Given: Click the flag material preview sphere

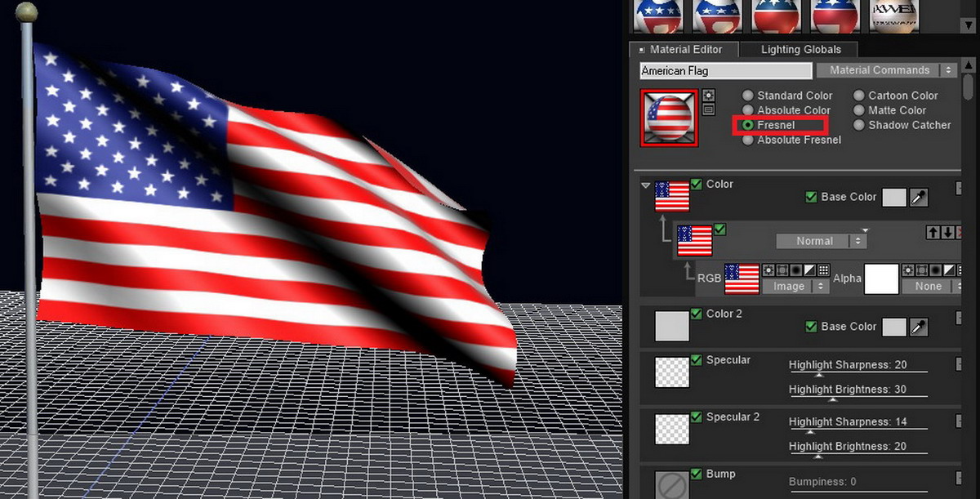Looking at the screenshot, I should (x=669, y=118).
